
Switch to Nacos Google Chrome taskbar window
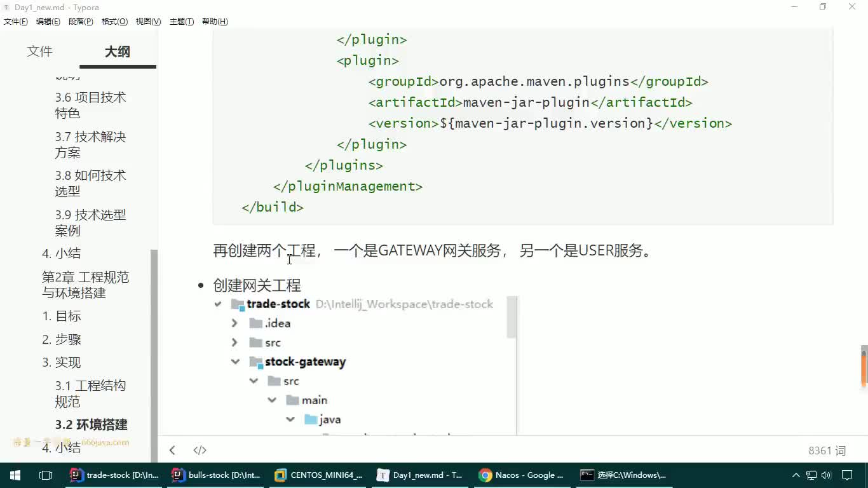522,475
